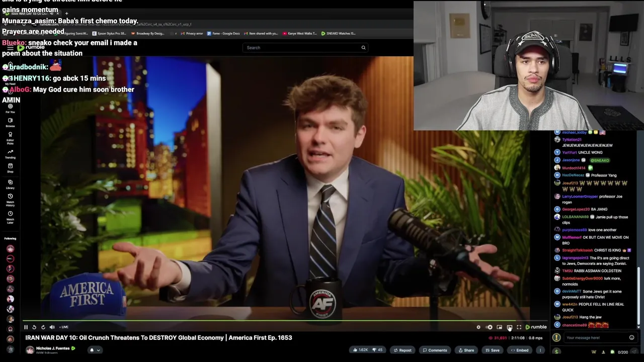Viewport: 644px width, 362px height.
Task: Click the webcam overlay of the streamer
Action: tap(528, 66)
